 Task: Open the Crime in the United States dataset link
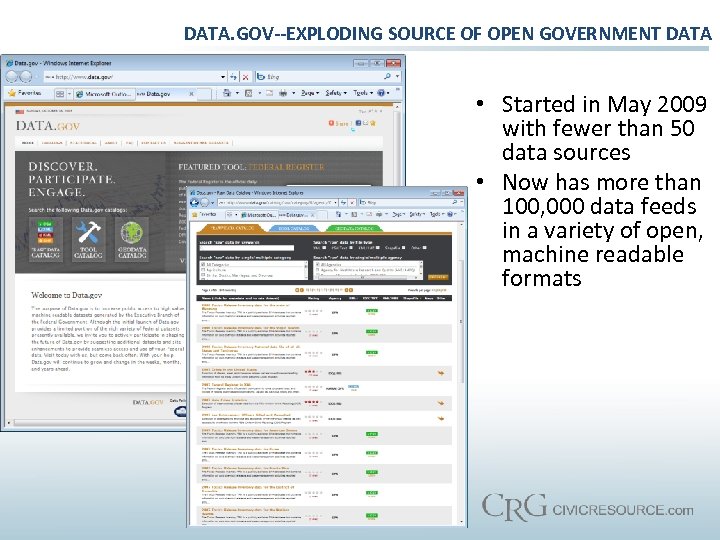(x=229, y=369)
